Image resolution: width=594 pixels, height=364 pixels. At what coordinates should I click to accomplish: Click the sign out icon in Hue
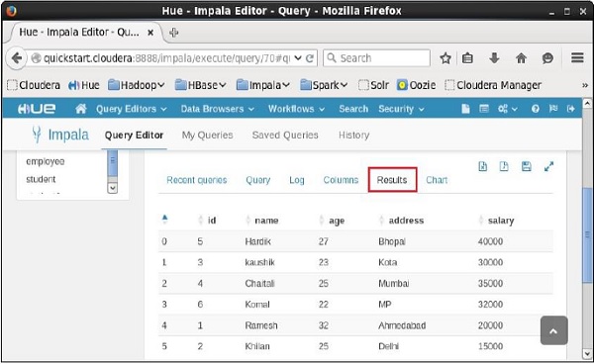coord(571,109)
